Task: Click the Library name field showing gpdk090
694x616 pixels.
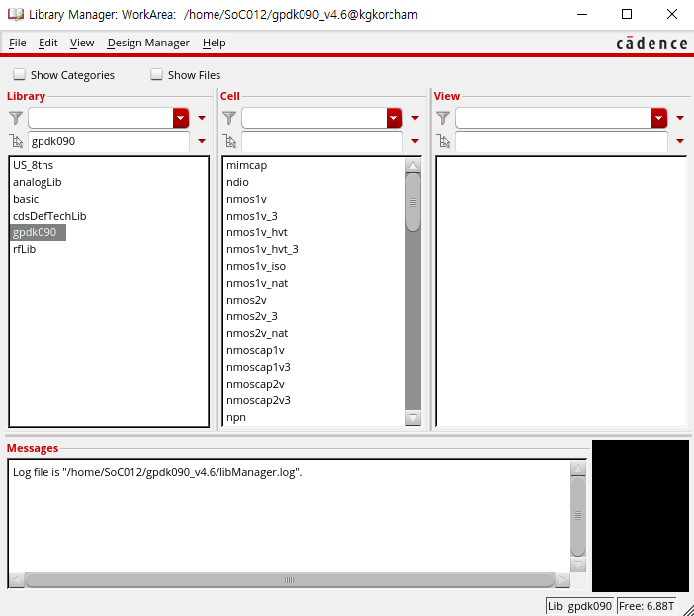Action: 109,141
